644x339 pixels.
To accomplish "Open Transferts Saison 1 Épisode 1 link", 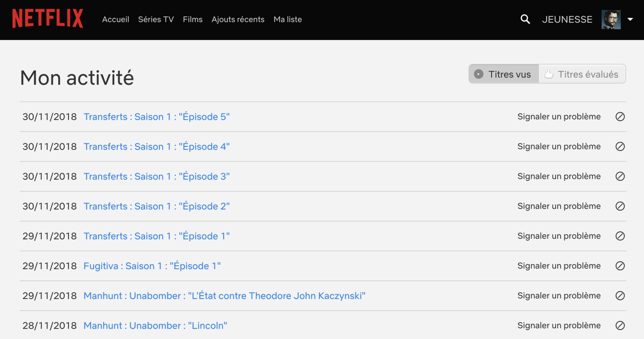I will pyautogui.click(x=157, y=236).
